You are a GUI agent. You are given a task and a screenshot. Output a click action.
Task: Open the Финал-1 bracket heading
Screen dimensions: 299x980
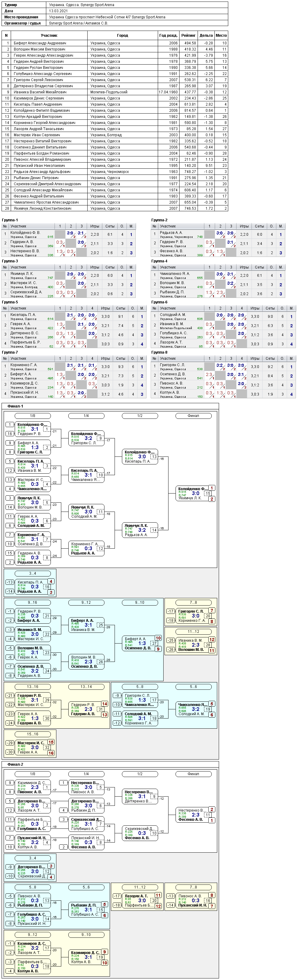coord(15,406)
